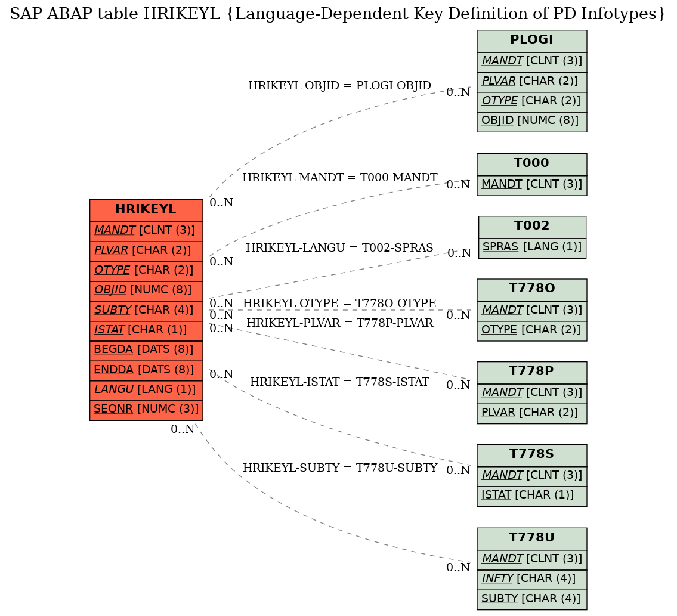677x616 pixels.
Task: Select OTYPE [CHAR (2)] row in PLOGI
Action: 531,102
